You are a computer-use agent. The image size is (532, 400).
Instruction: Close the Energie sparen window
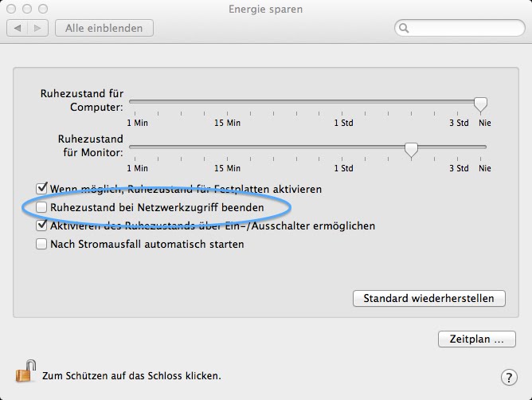pos(11,9)
